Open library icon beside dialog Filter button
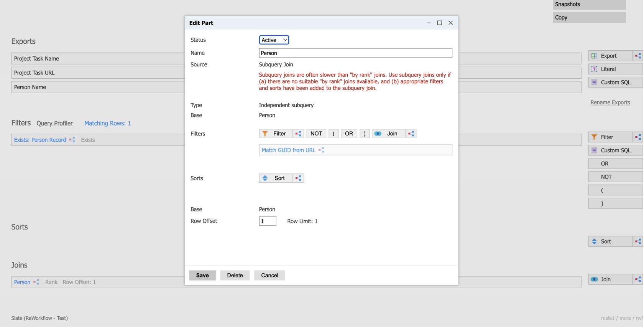The height and width of the screenshot is (327, 644). click(x=298, y=134)
